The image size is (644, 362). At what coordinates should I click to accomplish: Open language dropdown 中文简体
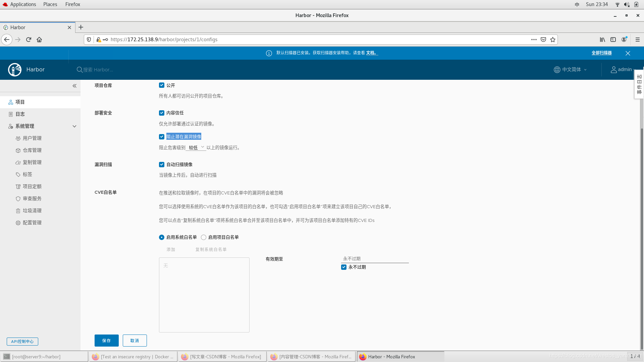tap(570, 70)
